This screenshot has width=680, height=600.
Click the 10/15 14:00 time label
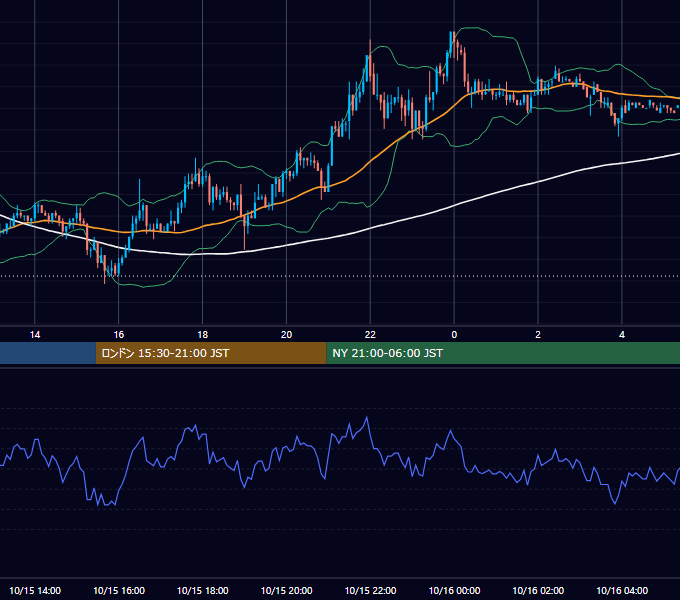pos(35,590)
